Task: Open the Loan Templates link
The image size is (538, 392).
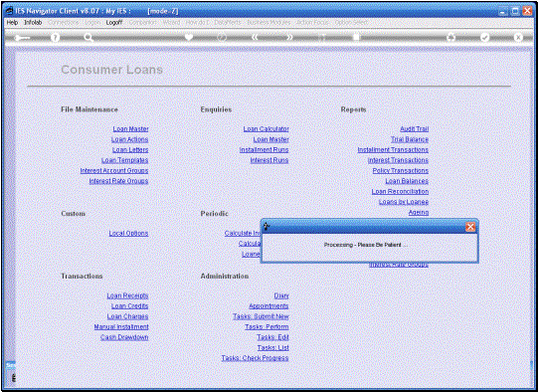Action: coord(125,160)
